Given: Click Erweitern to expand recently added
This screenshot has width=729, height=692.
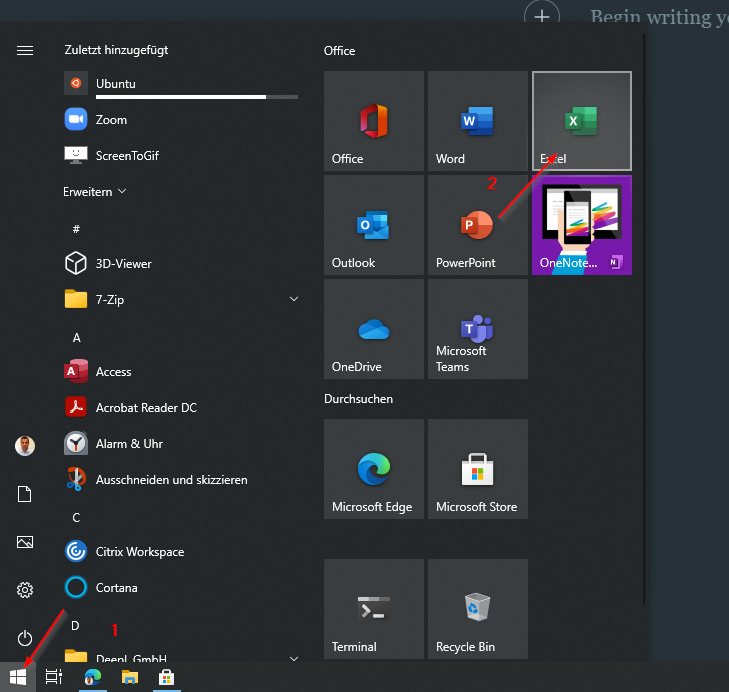Looking at the screenshot, I should pos(95,191).
